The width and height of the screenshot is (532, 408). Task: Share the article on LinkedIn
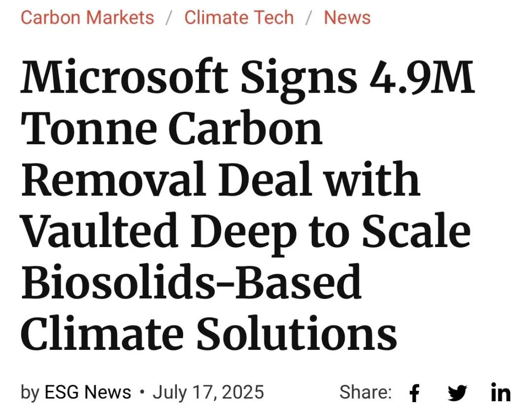click(x=500, y=392)
